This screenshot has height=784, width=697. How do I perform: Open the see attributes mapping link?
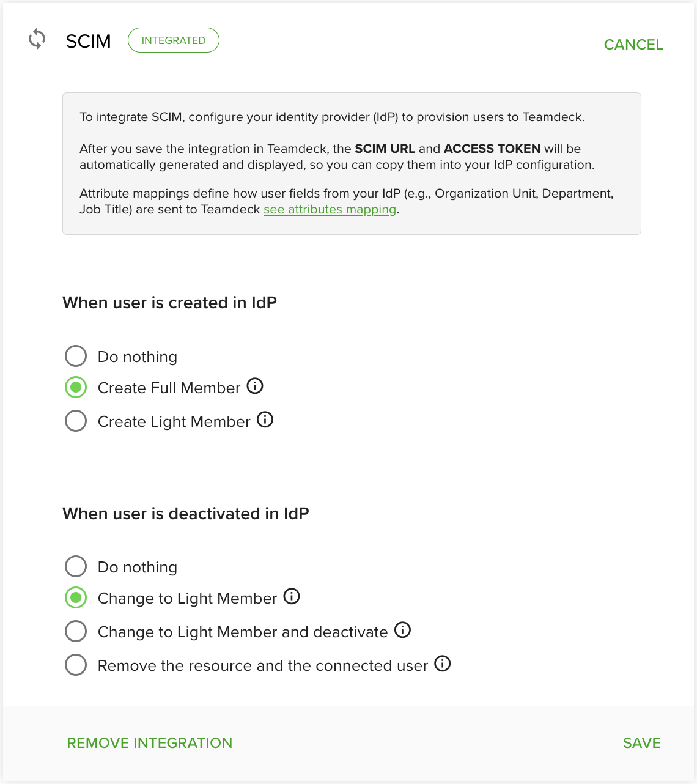(x=330, y=210)
